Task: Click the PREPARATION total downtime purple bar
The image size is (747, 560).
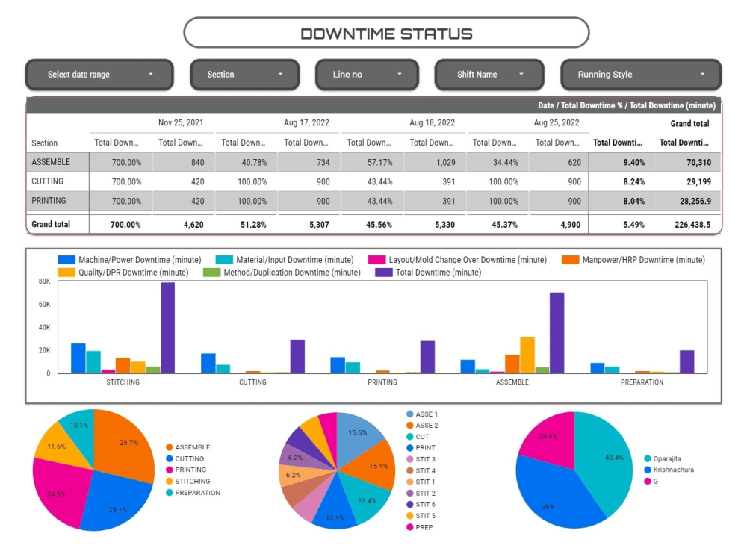Action: point(687,362)
